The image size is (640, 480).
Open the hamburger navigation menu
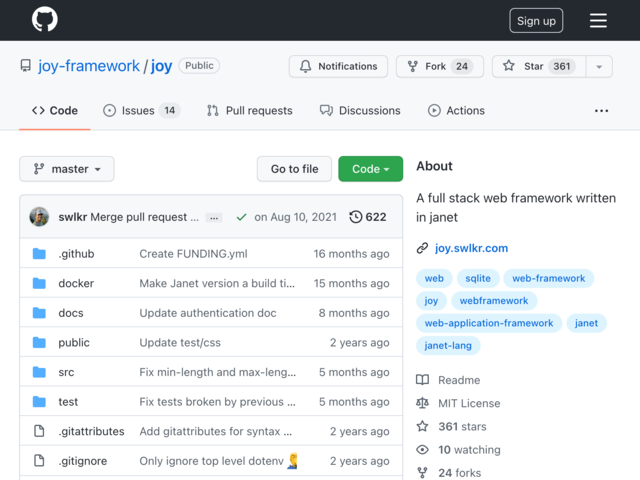598,20
